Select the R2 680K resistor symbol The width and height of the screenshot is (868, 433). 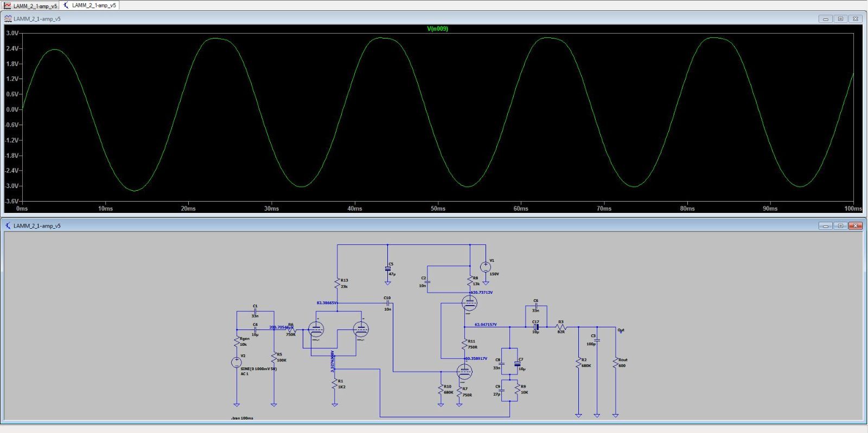pyautogui.click(x=578, y=363)
